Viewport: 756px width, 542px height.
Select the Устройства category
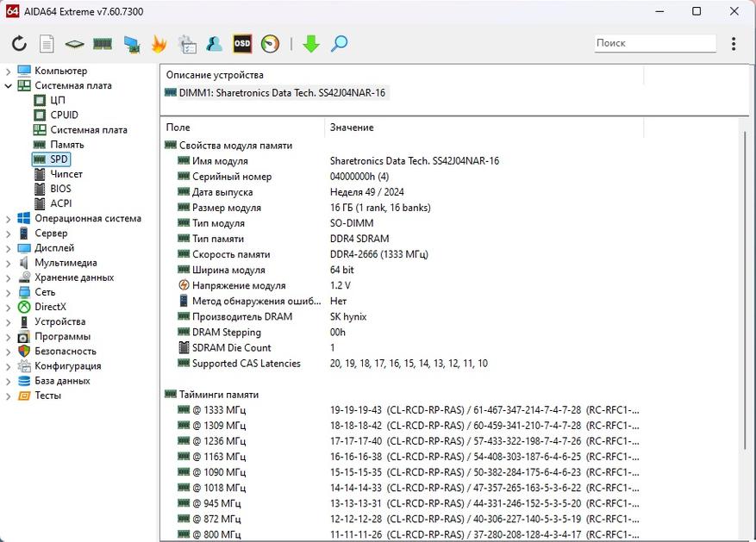point(52,321)
